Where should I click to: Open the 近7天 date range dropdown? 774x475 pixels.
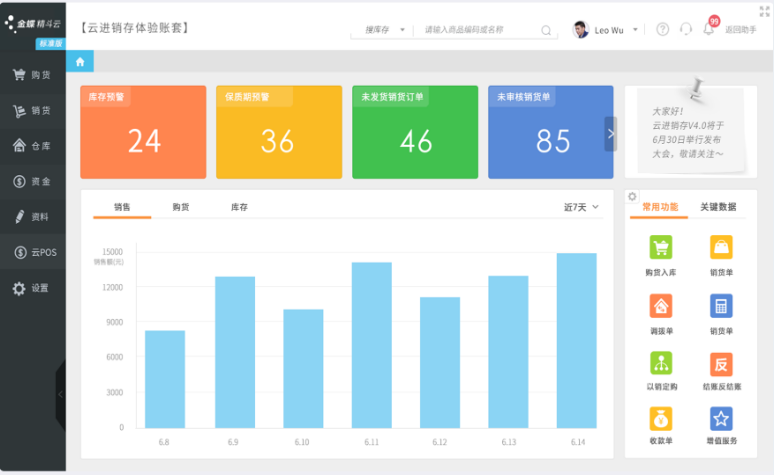pyautogui.click(x=581, y=207)
